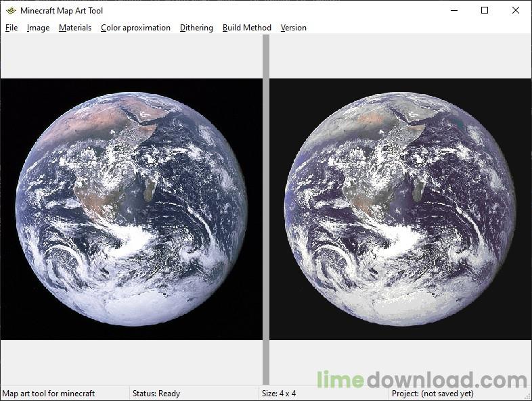Open the Build Method menu
Screen dimensions: 532x401
click(x=246, y=28)
